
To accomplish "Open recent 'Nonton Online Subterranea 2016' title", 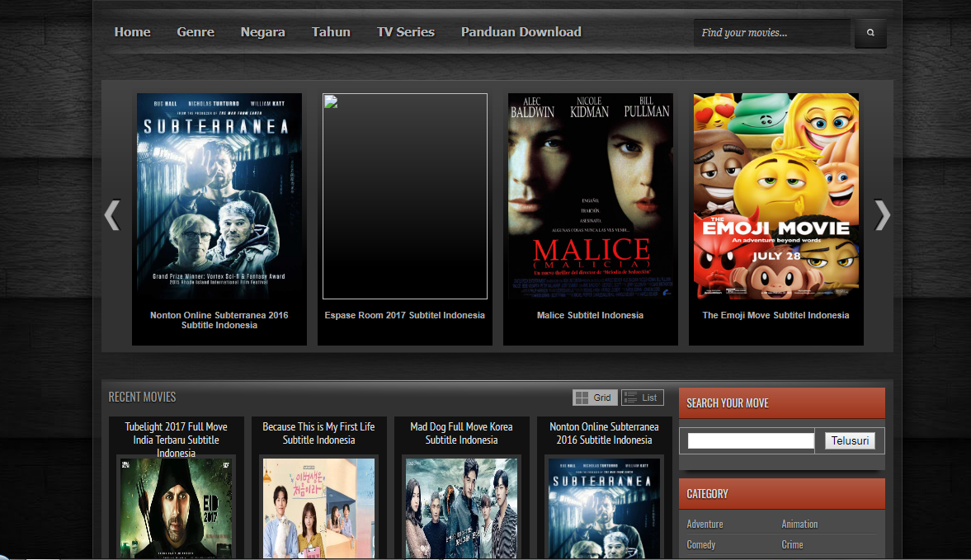I will click(604, 433).
